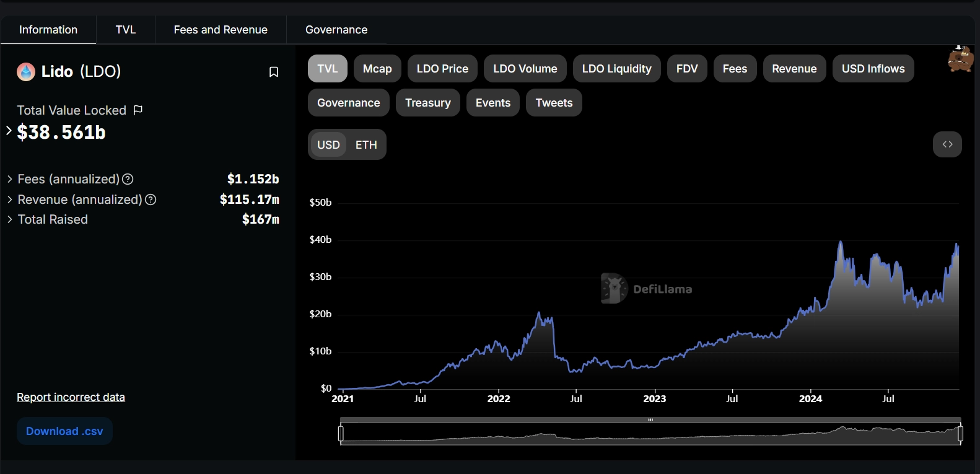This screenshot has height=474, width=980.
Task: Enable the LDO Price chart metric
Action: click(x=442, y=69)
